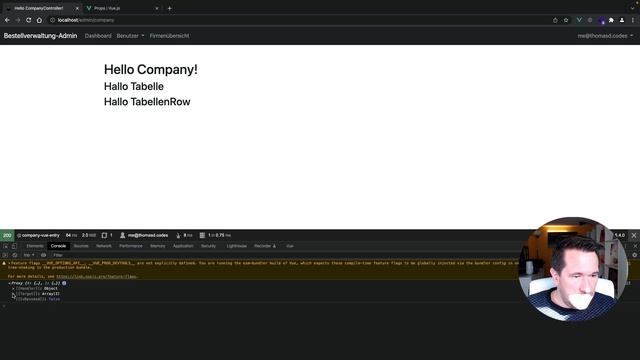Click the Hello Company! heading

click(x=151, y=69)
